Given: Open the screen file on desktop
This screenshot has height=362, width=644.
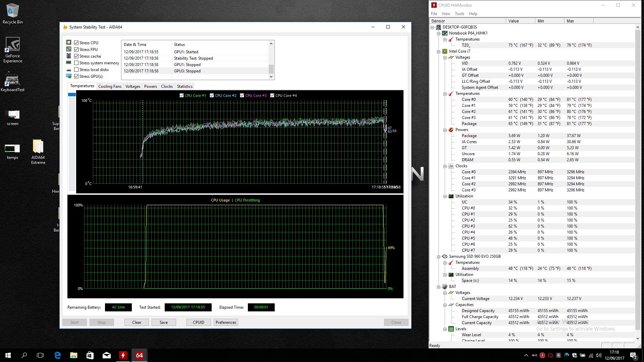Looking at the screenshot, I should pyautogui.click(x=13, y=117).
